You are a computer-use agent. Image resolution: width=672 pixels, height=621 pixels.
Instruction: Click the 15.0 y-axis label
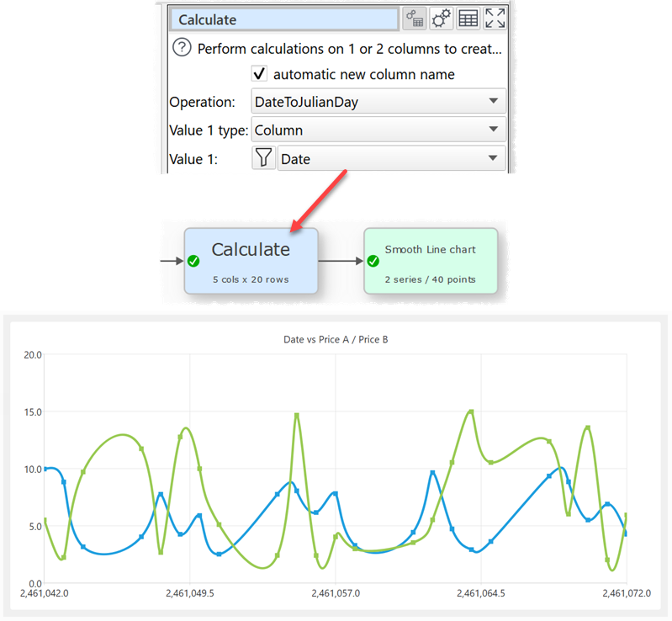click(33, 412)
